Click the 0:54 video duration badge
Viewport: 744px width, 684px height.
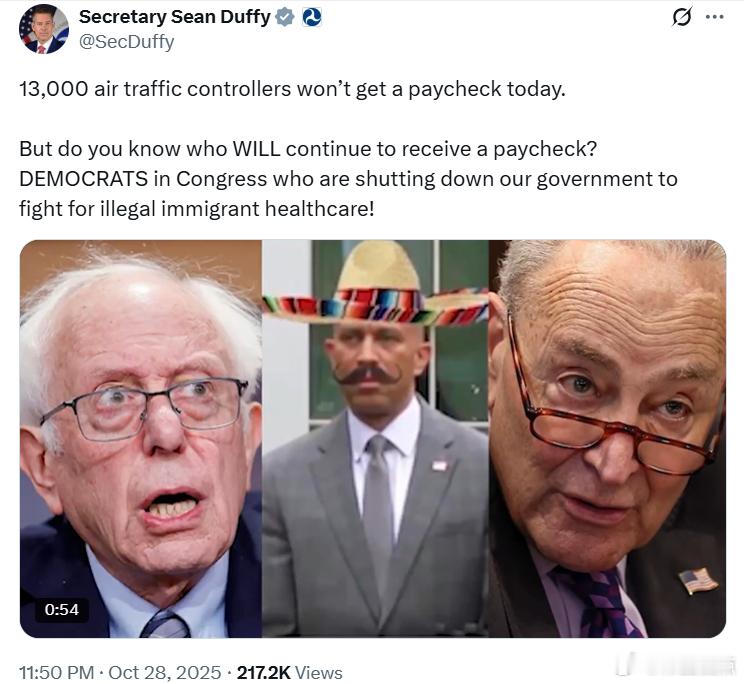(x=62, y=610)
